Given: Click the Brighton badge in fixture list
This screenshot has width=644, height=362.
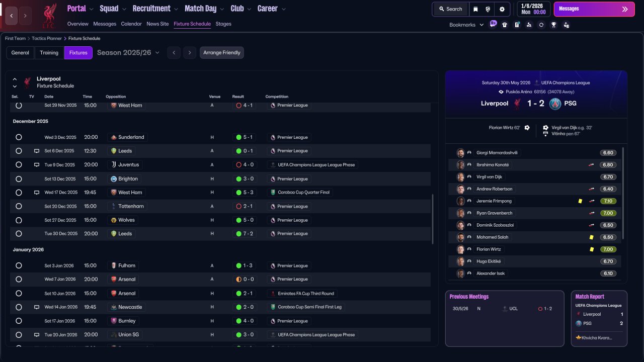Looking at the screenshot, I should (114, 179).
